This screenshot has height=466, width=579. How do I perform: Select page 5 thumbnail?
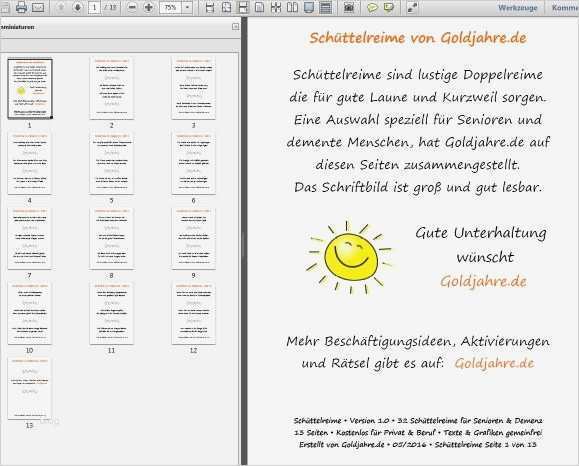(112, 164)
